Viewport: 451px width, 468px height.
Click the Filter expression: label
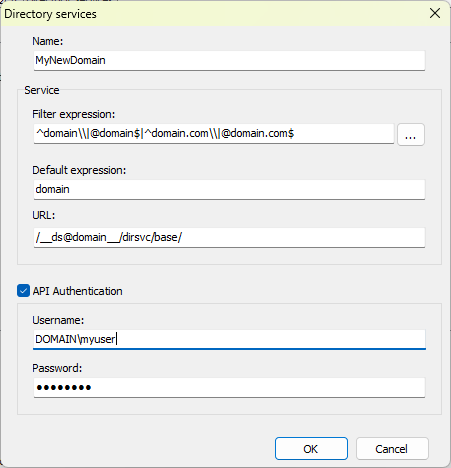(73, 114)
